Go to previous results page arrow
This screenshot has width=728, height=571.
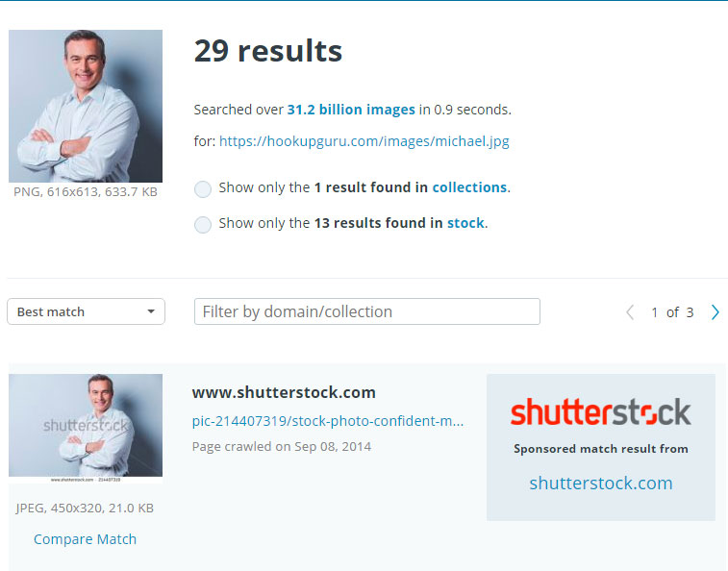pos(630,312)
